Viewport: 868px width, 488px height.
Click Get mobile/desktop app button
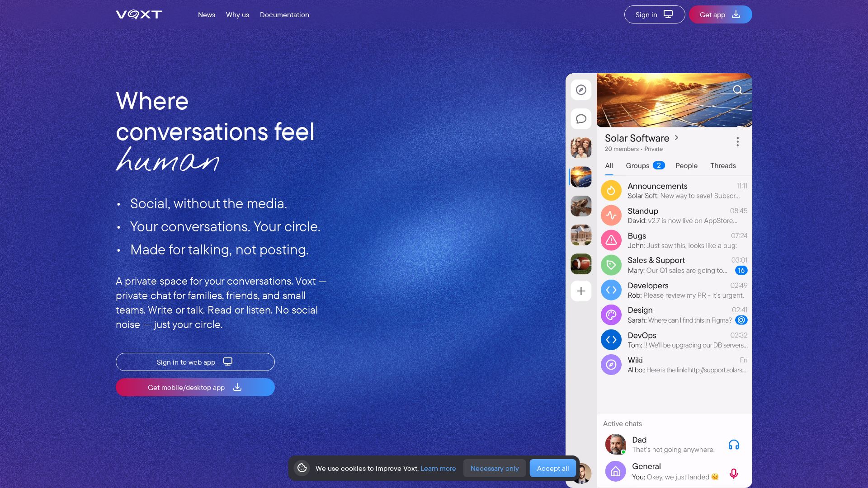195,387
